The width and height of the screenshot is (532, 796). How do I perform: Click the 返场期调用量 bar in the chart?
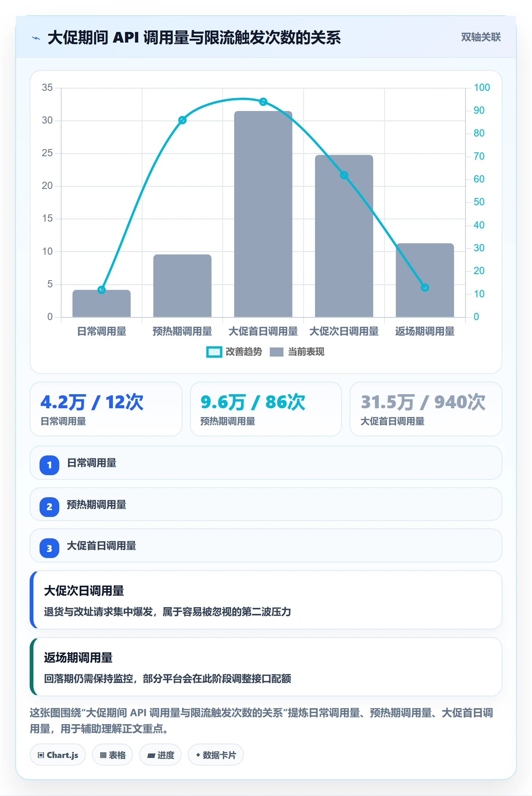point(425,280)
